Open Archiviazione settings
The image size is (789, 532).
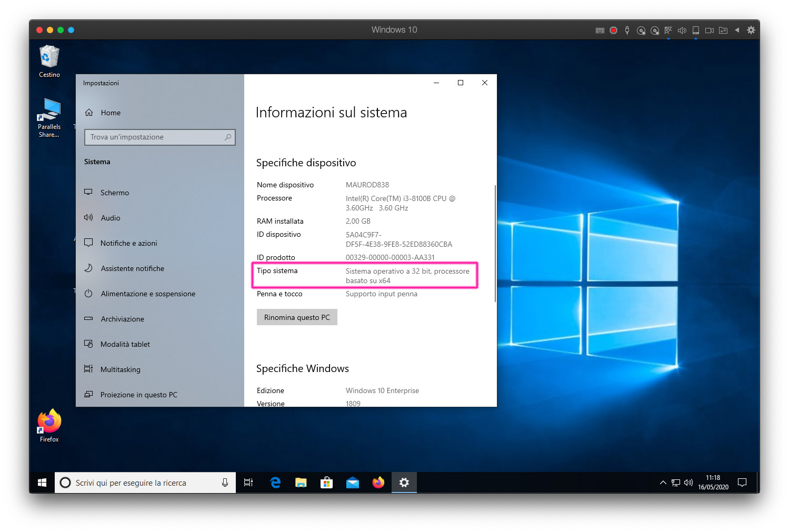click(x=160, y=319)
